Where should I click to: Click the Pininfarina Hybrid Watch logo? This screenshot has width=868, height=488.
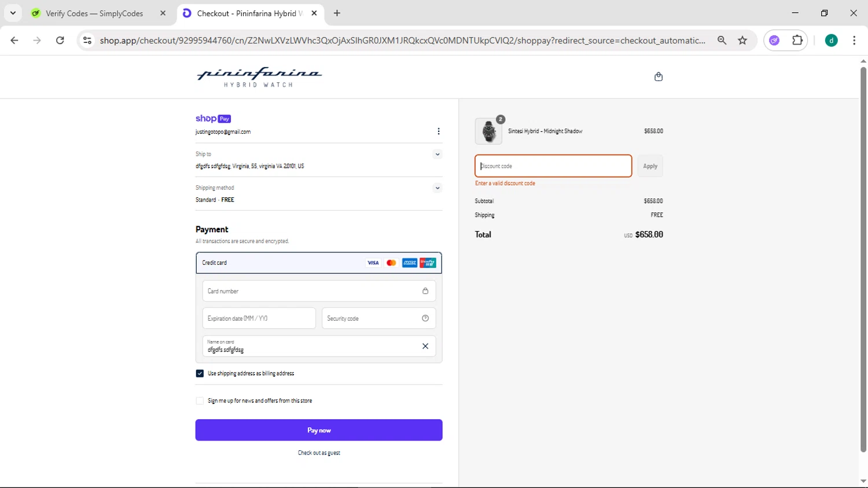click(259, 77)
